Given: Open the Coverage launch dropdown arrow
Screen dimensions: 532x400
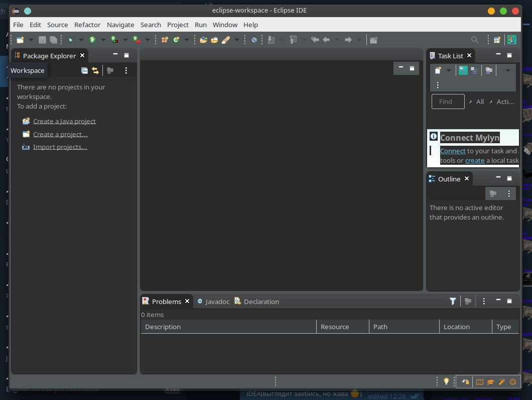Looking at the screenshot, I should pyautogui.click(x=125, y=40).
